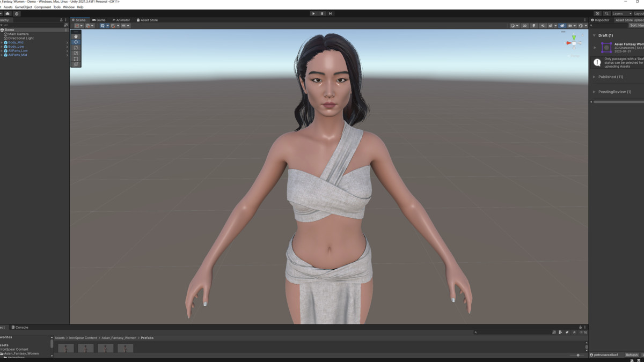Toggle 2D view mode
The height and width of the screenshot is (362, 644).
point(525,26)
